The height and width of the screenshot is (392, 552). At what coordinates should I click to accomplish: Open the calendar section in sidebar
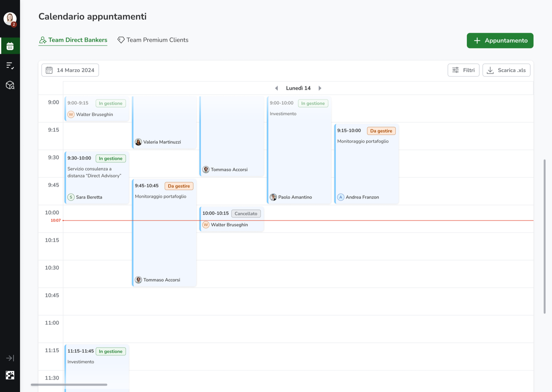point(10,46)
